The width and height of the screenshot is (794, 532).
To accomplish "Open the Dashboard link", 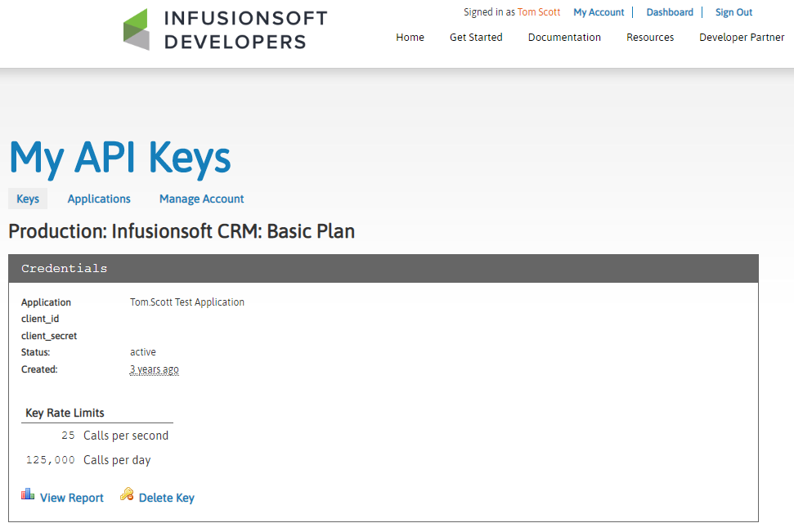I will pyautogui.click(x=670, y=12).
